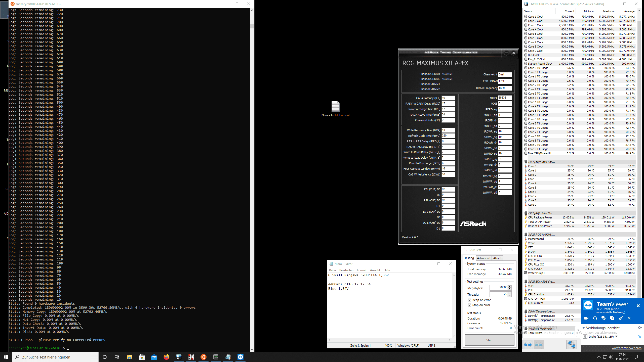Click TeamViewer panel side expand chevron
Screen dimensions: 644x362
pyautogui.click(x=578, y=330)
